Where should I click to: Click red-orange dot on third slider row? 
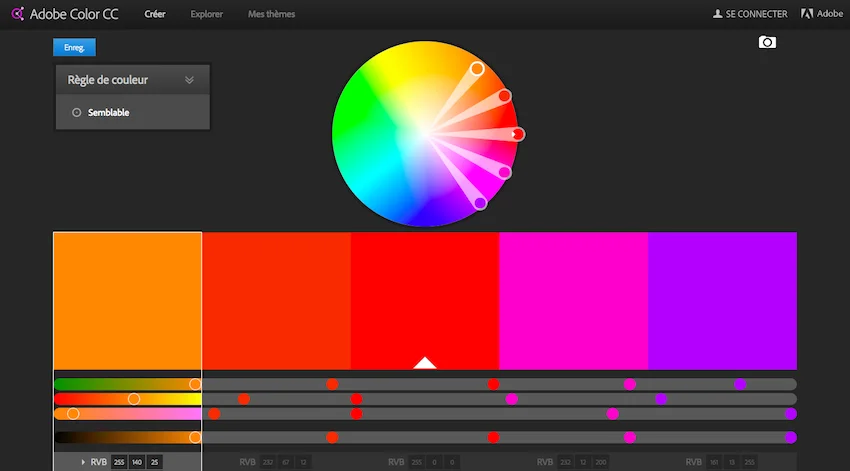tap(214, 414)
